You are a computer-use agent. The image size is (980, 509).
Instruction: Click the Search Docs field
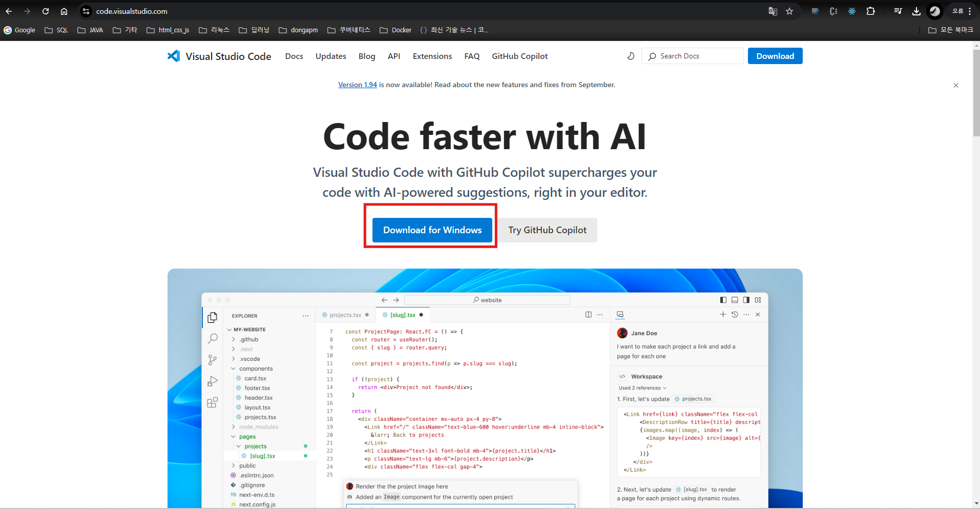[692, 56]
